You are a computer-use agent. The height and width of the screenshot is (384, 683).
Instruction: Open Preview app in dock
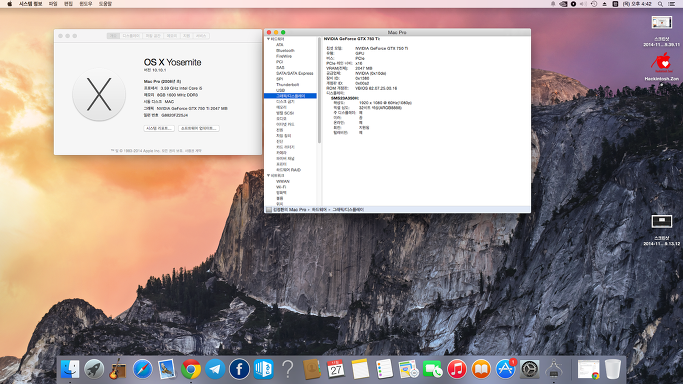pyautogui.click(x=166, y=369)
